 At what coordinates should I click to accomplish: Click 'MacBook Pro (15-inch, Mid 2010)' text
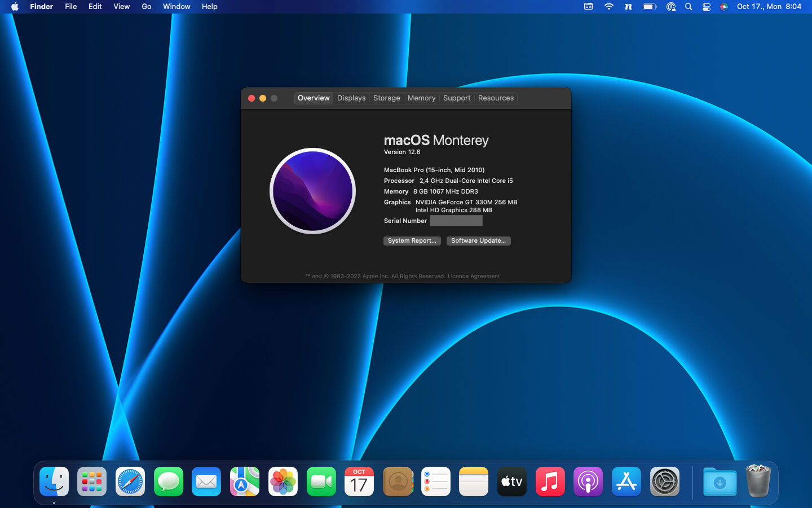coord(434,170)
